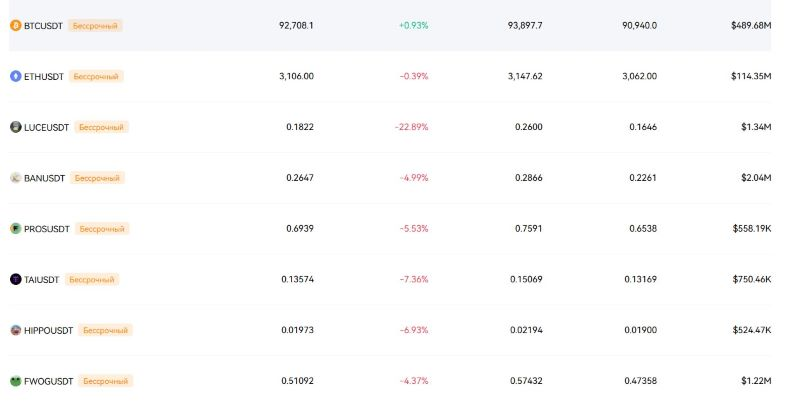This screenshot has height=403, width=800.
Task: Click the Bitcoin coin icon
Action: click(x=15, y=25)
